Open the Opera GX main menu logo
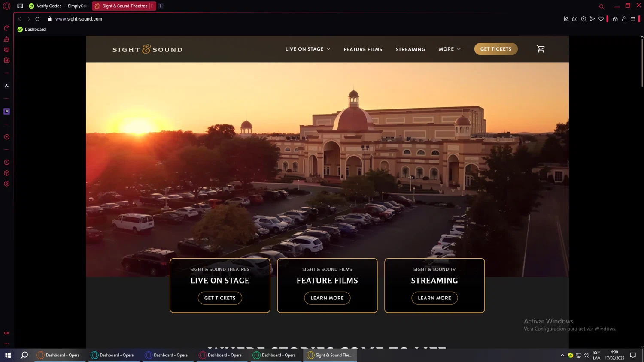This screenshot has height=362, width=644. (x=6, y=6)
